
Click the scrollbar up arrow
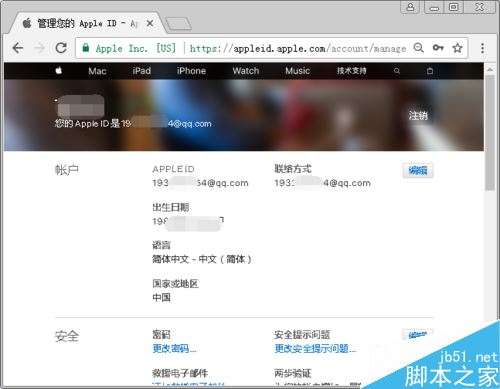point(490,69)
